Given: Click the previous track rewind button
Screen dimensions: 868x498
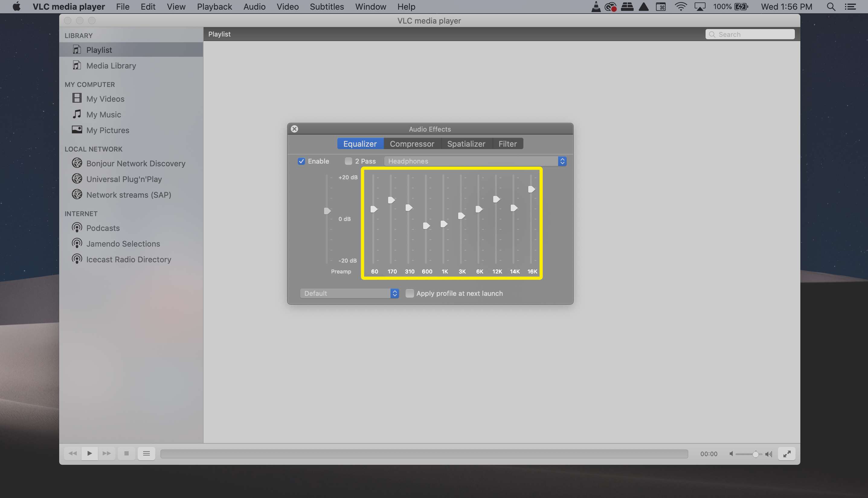Looking at the screenshot, I should [72, 454].
